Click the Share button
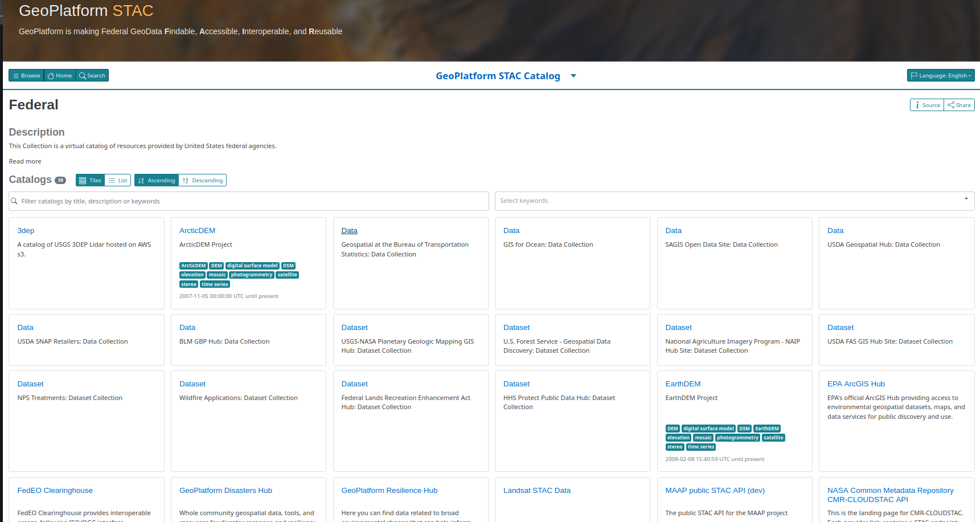This screenshot has height=522, width=980. pyautogui.click(x=960, y=105)
